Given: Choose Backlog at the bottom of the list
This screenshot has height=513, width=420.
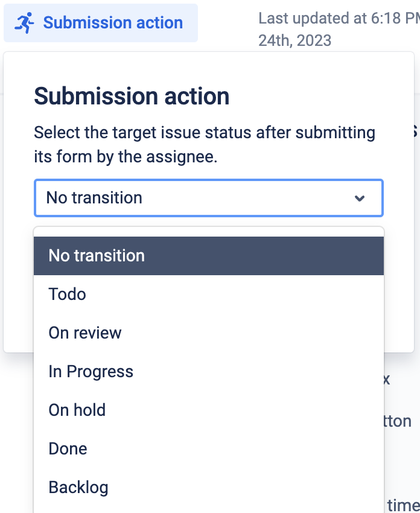Looking at the screenshot, I should point(78,487).
